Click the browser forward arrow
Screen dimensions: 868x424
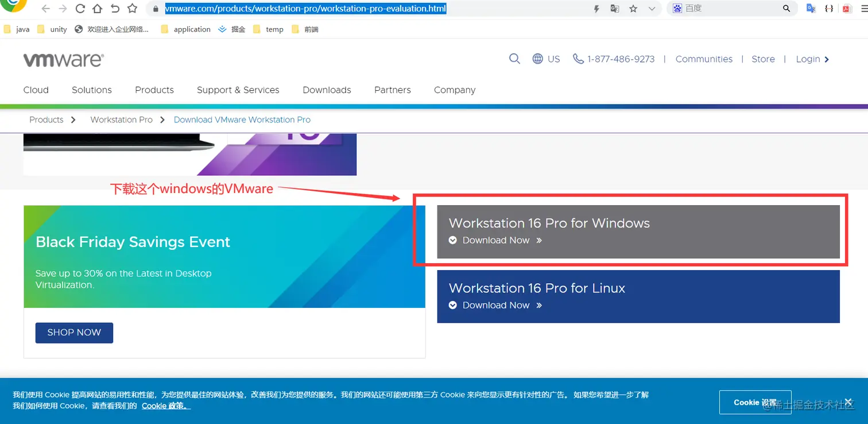point(63,9)
